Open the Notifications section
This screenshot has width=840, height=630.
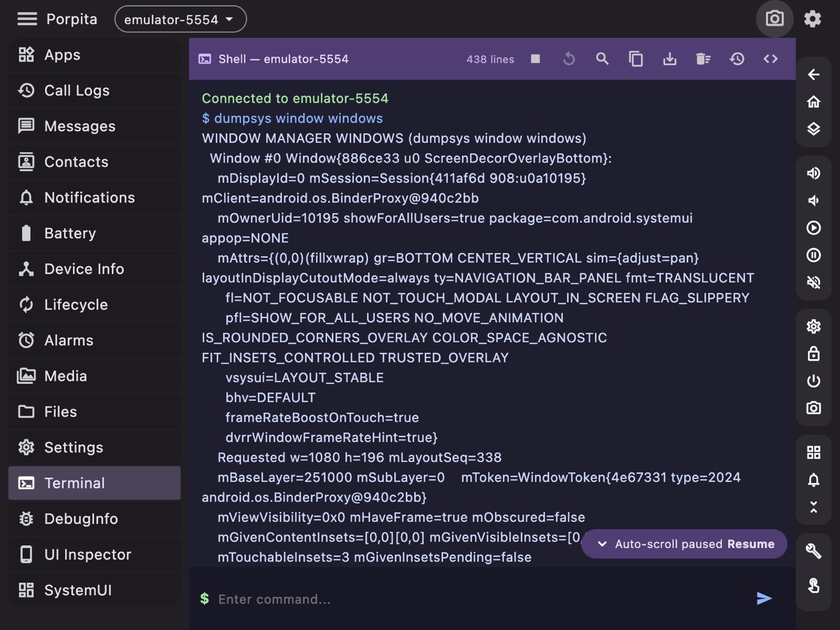[x=94, y=197]
